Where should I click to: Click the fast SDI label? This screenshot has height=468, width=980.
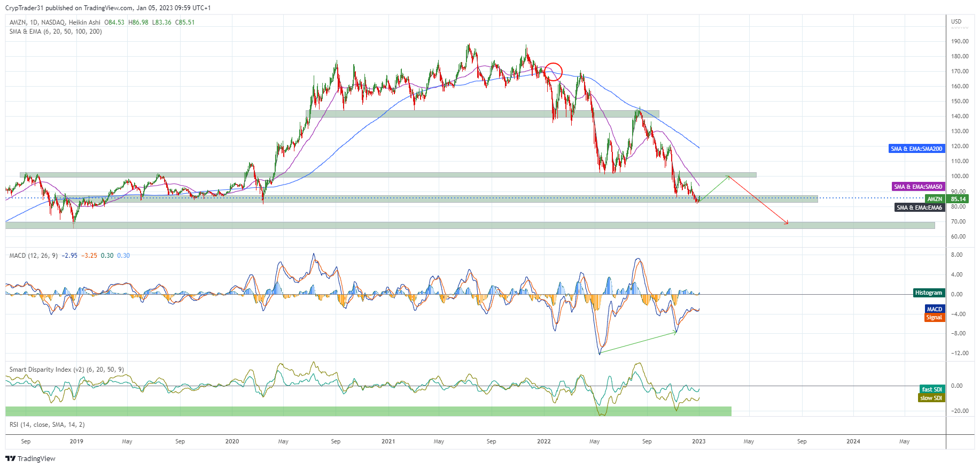tap(932, 389)
